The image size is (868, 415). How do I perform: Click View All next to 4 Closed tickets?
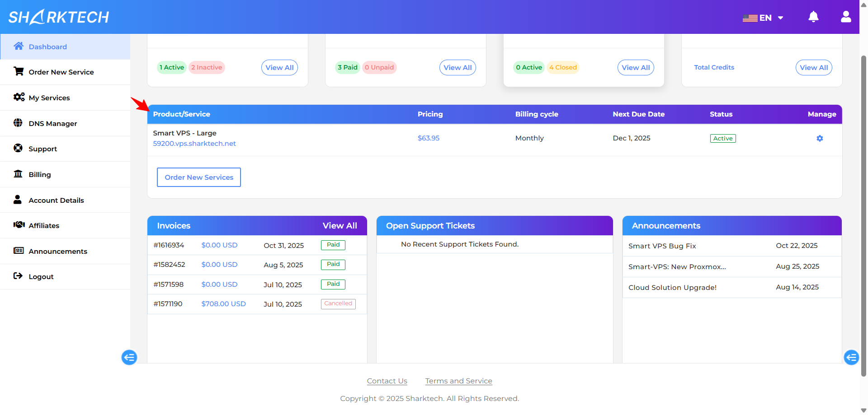tap(636, 68)
